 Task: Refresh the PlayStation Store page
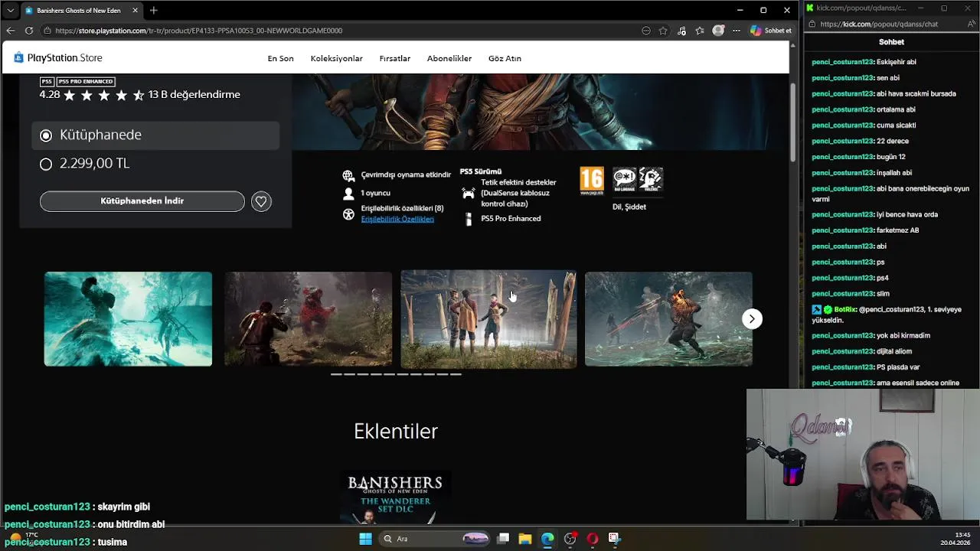(29, 31)
